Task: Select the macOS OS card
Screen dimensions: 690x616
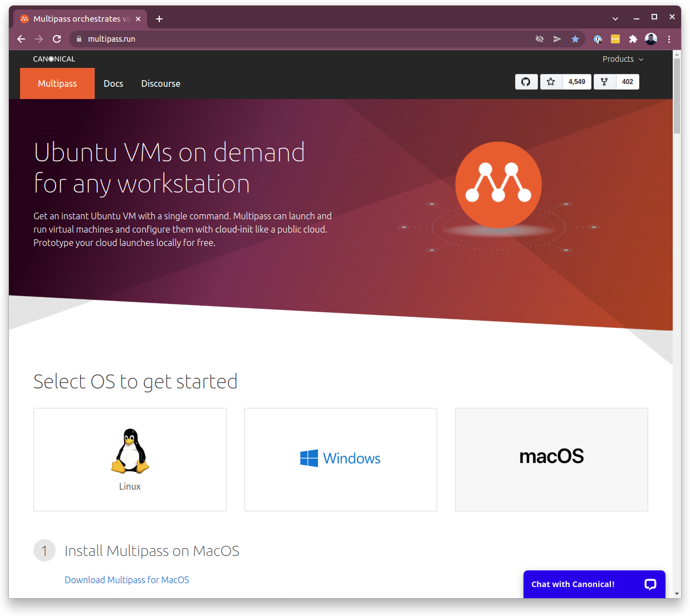Action: tap(551, 460)
